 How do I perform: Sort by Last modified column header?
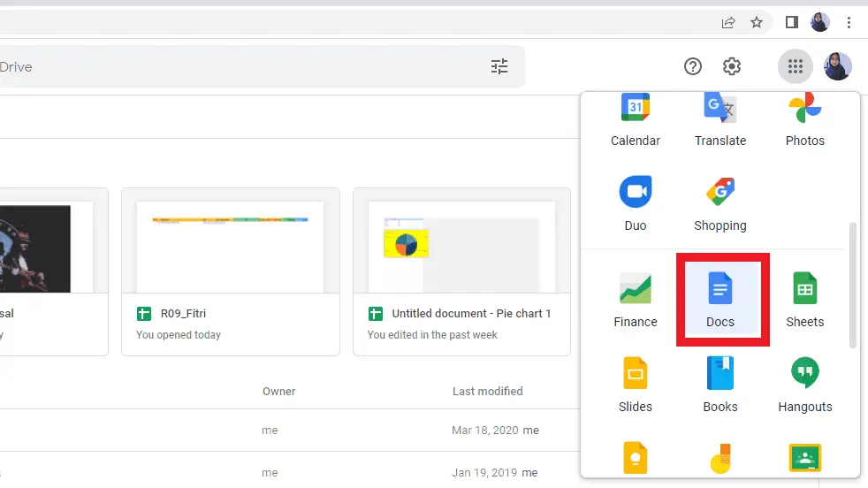pos(487,391)
